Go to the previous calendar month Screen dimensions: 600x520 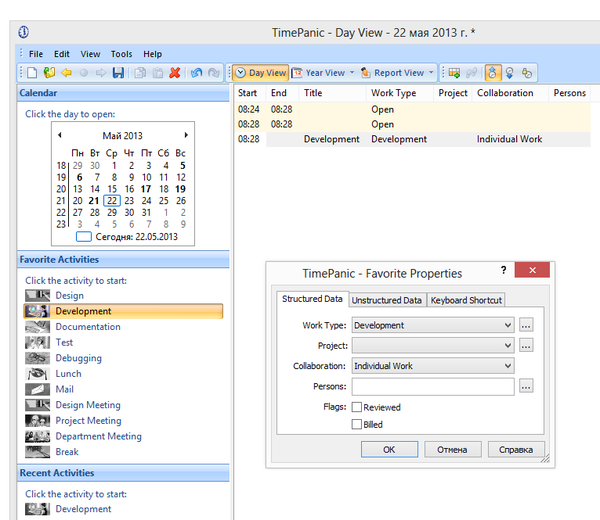pos(60,135)
